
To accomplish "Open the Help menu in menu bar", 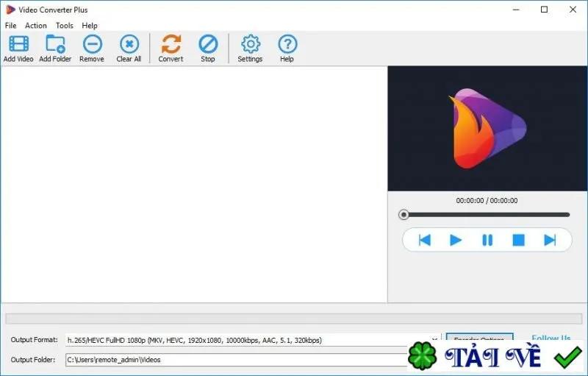I will point(90,26).
